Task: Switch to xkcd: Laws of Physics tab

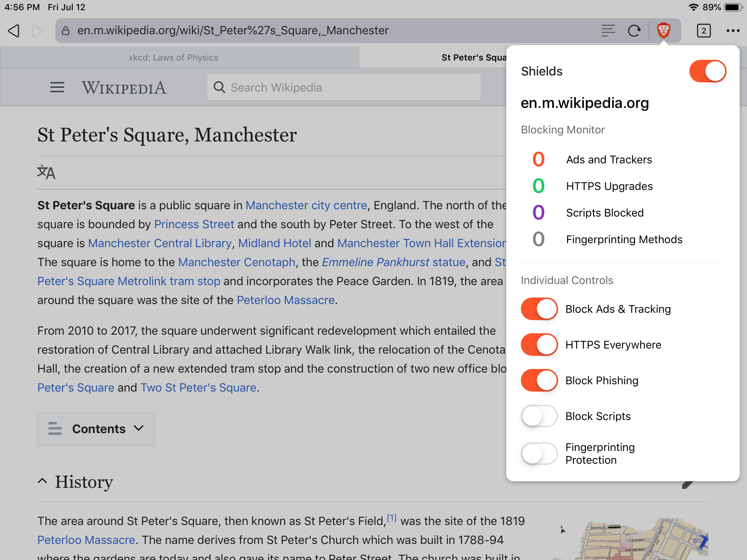Action: (174, 58)
